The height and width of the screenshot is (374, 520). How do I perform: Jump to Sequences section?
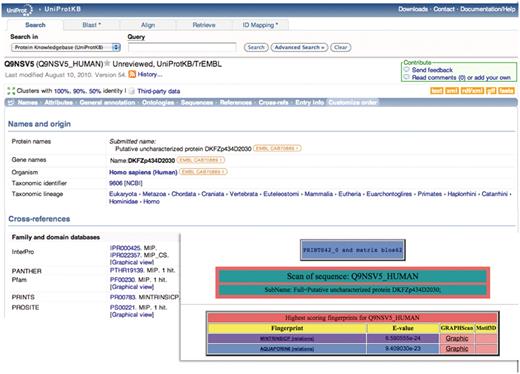click(197, 102)
